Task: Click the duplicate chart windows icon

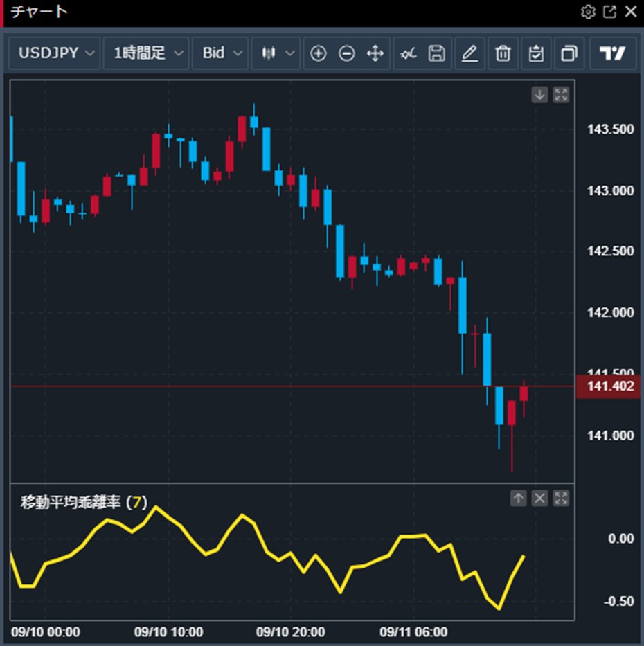Action: 569,53
